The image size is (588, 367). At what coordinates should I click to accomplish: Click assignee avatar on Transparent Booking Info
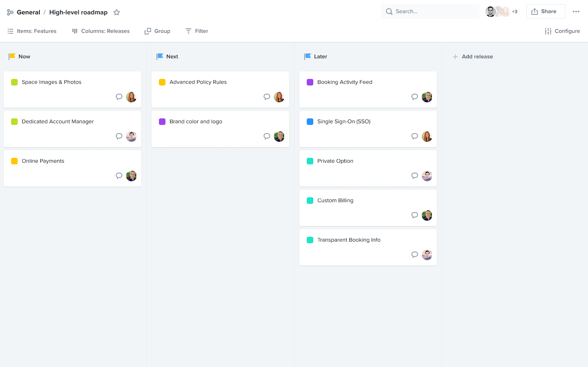[427, 255]
